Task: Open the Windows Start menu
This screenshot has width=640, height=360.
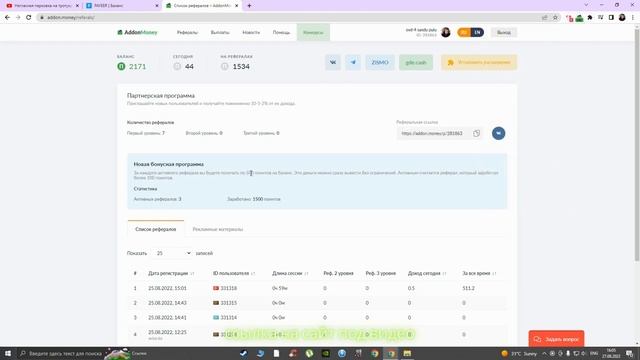Action: [8, 353]
